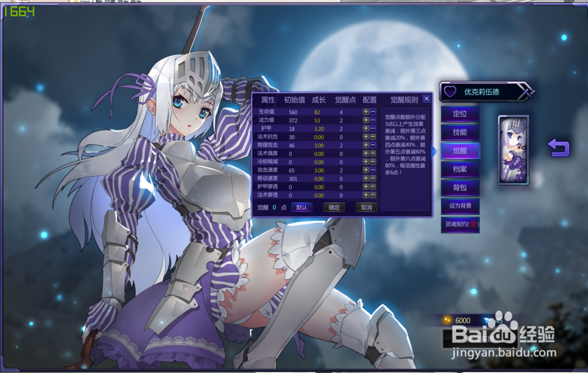The height and width of the screenshot is (373, 588).
Task: Increase 生命值 awakening points with plus button
Action: 366,112
